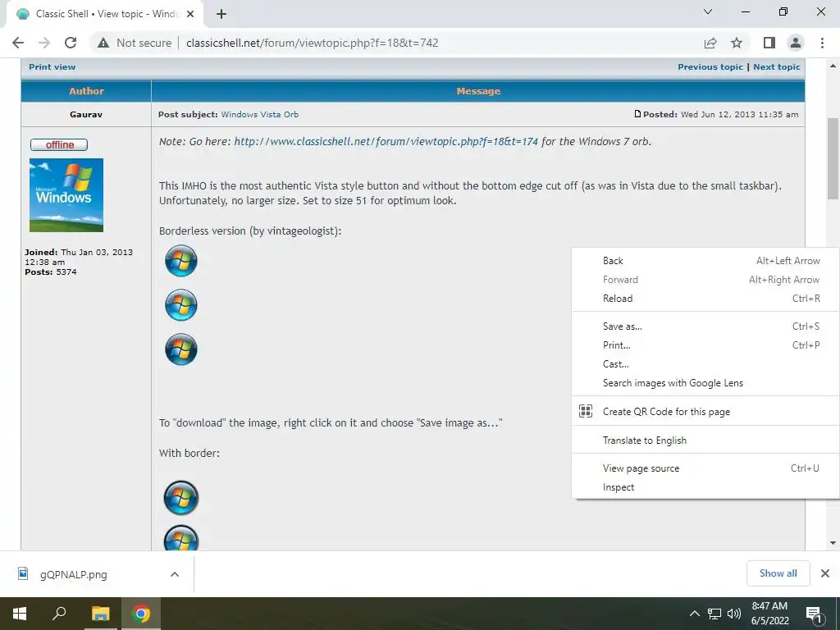This screenshot has width=840, height=630.
Task: Bookmark this page with the star icon
Action: (737, 43)
